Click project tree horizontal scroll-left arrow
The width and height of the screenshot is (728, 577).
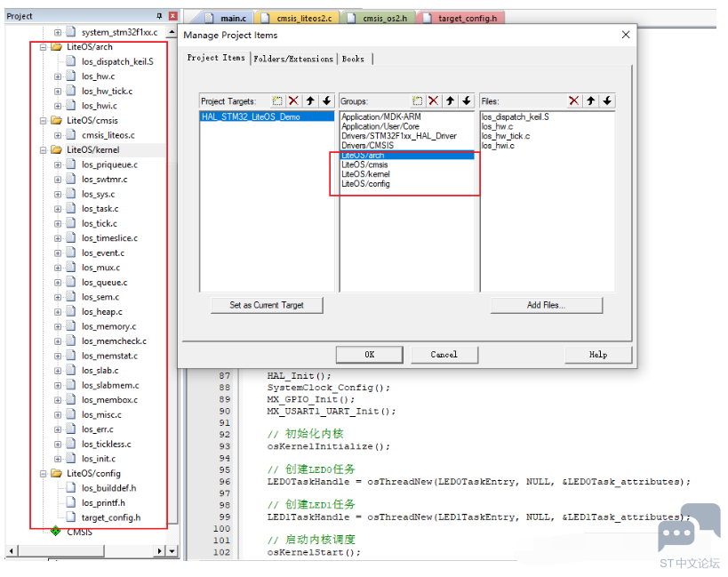point(12,551)
